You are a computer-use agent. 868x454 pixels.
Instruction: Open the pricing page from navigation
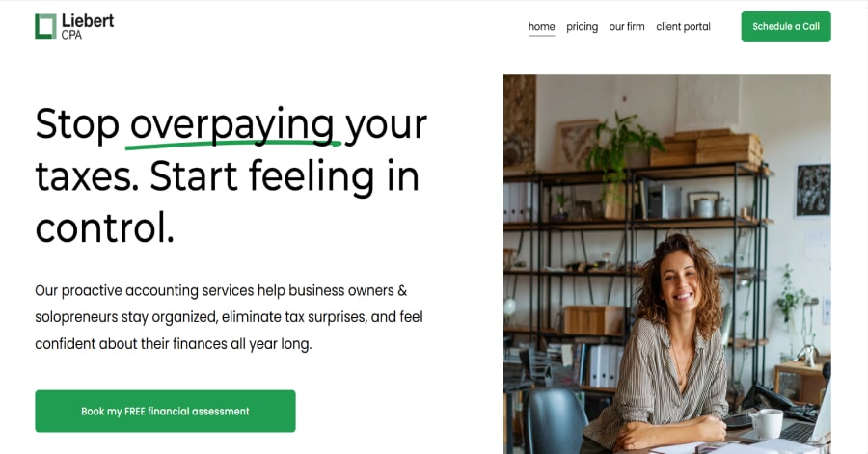click(x=582, y=27)
